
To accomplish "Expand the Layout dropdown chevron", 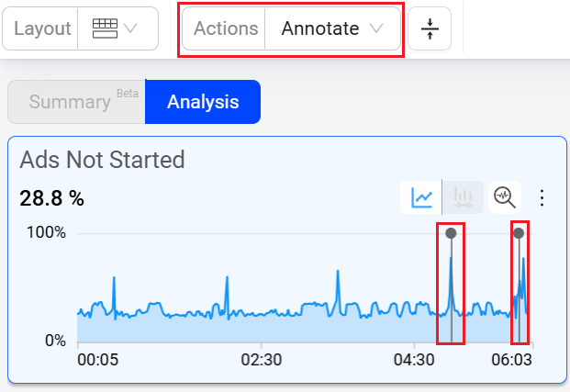I will [130, 28].
